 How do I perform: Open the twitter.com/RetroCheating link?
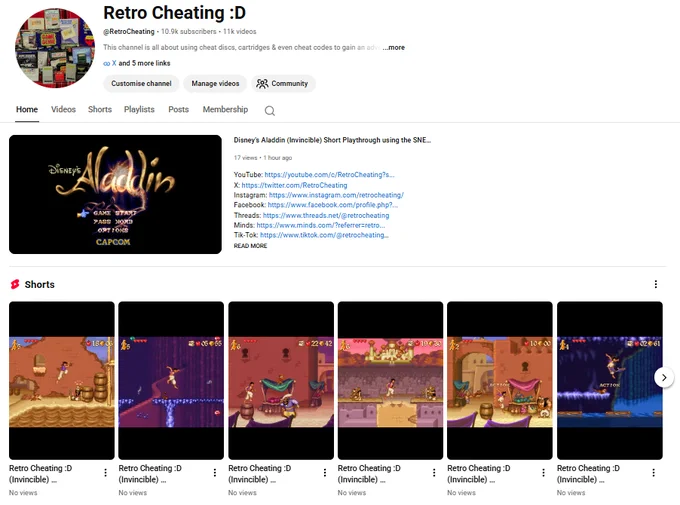[x=294, y=185]
